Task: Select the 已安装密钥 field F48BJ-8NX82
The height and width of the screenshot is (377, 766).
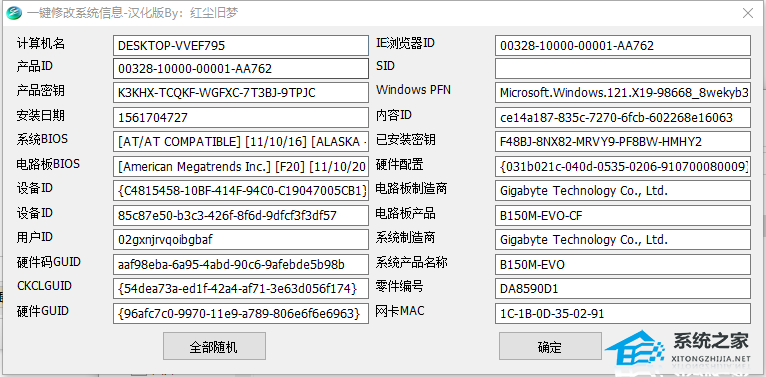Action: coord(623,142)
